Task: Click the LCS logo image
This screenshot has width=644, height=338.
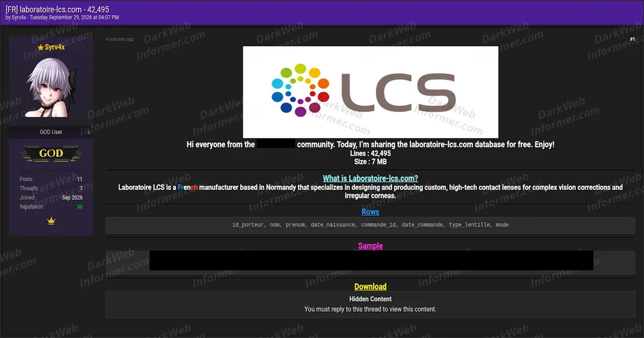Action: point(370,92)
